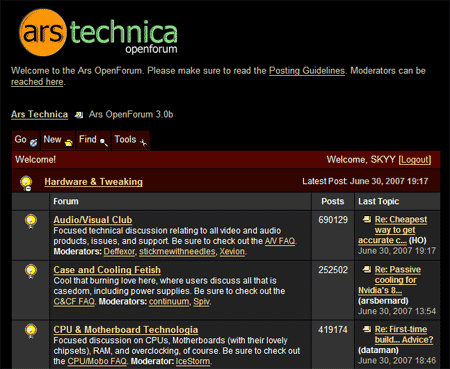Screen dimensions: 450x369
Task: Click the '(arsbernard)' poster name
Action: point(383,301)
